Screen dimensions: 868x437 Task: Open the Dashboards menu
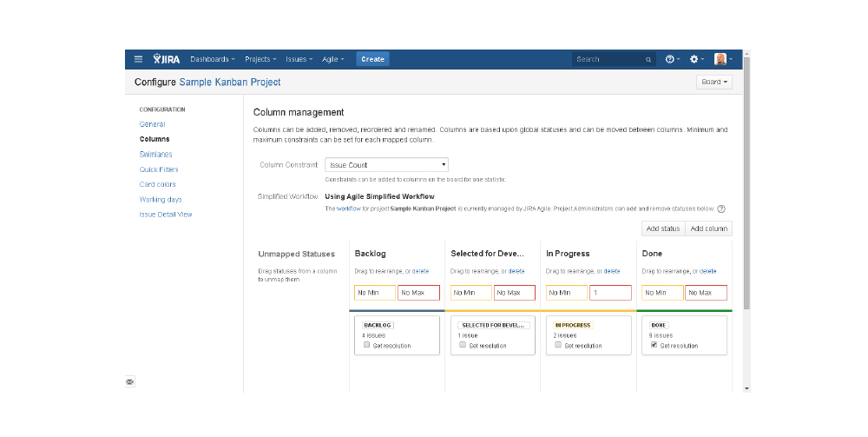coord(213,59)
